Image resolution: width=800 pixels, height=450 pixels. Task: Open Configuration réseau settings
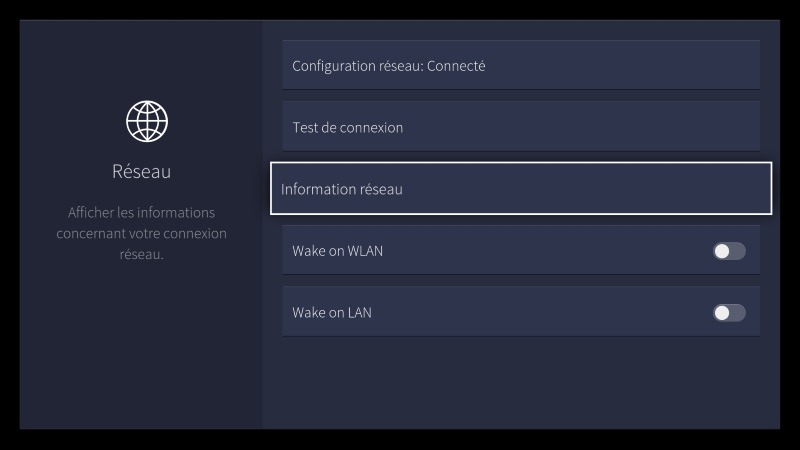[520, 66]
